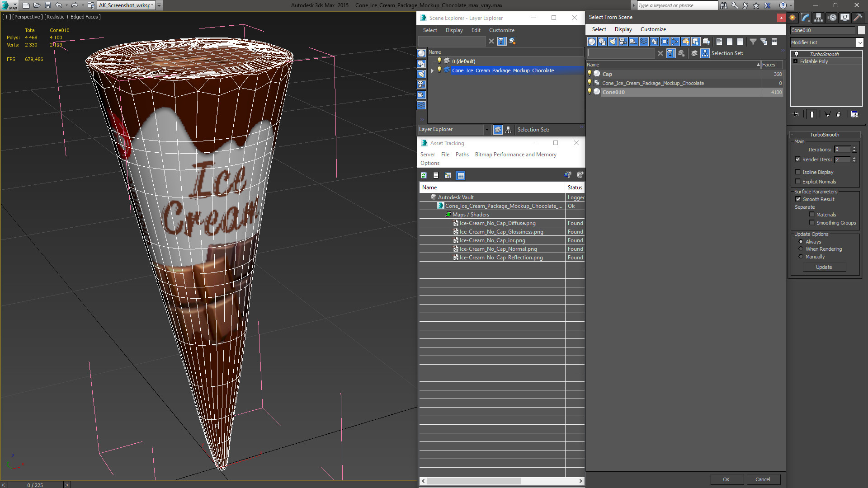Screen dimensions: 868x488
Task: Open Asset Tracking help icon
Action: pos(568,175)
